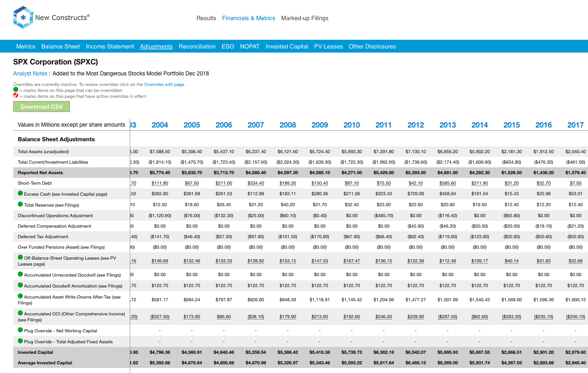
Task: Click the Discontinued Operations Adjustment row label
Action: 55,216
